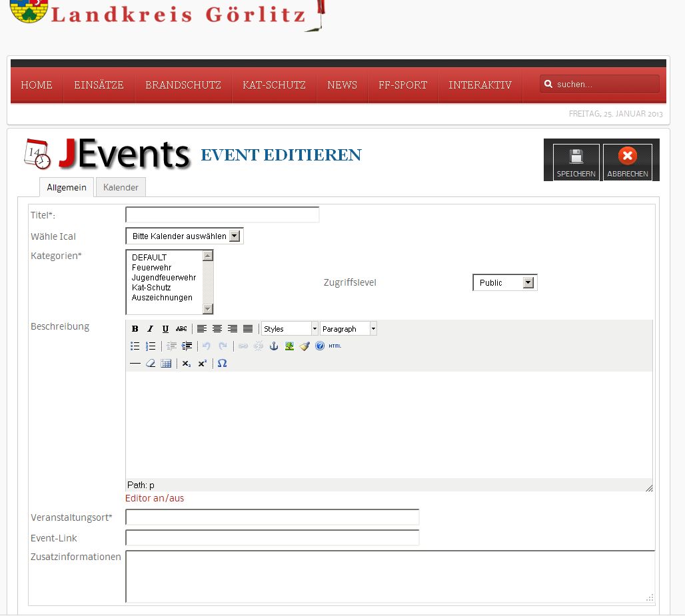Switch to the Kalender tab

(121, 187)
